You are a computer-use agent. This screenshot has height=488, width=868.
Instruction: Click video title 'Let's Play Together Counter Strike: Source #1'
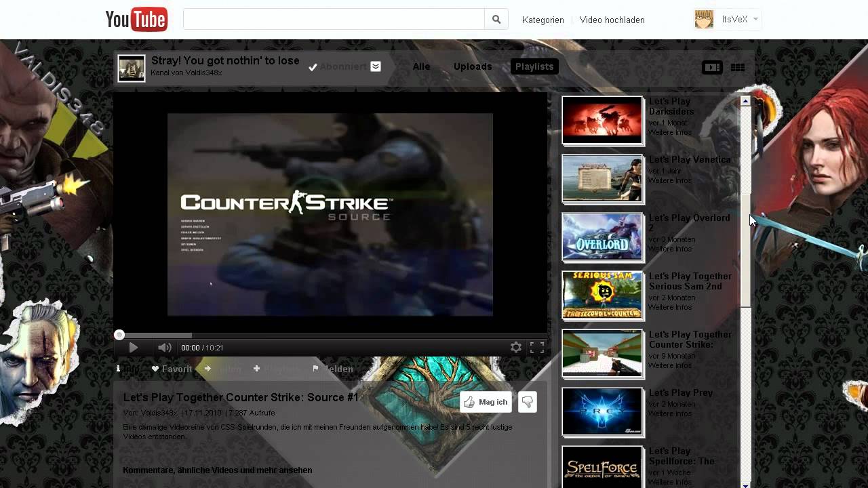241,398
